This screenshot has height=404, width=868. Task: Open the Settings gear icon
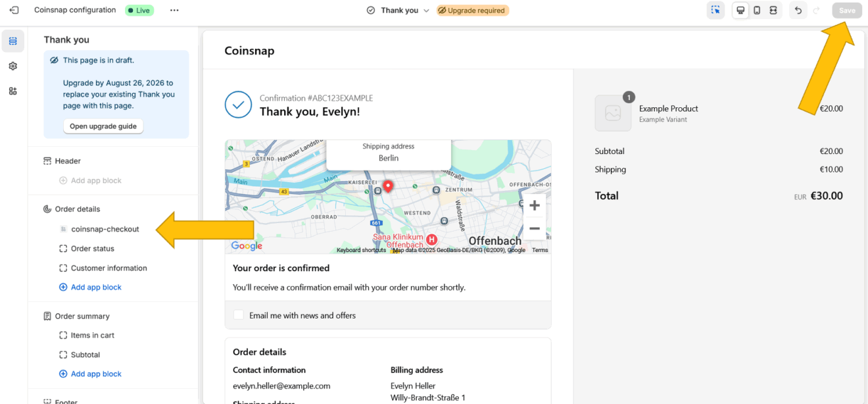(x=13, y=66)
